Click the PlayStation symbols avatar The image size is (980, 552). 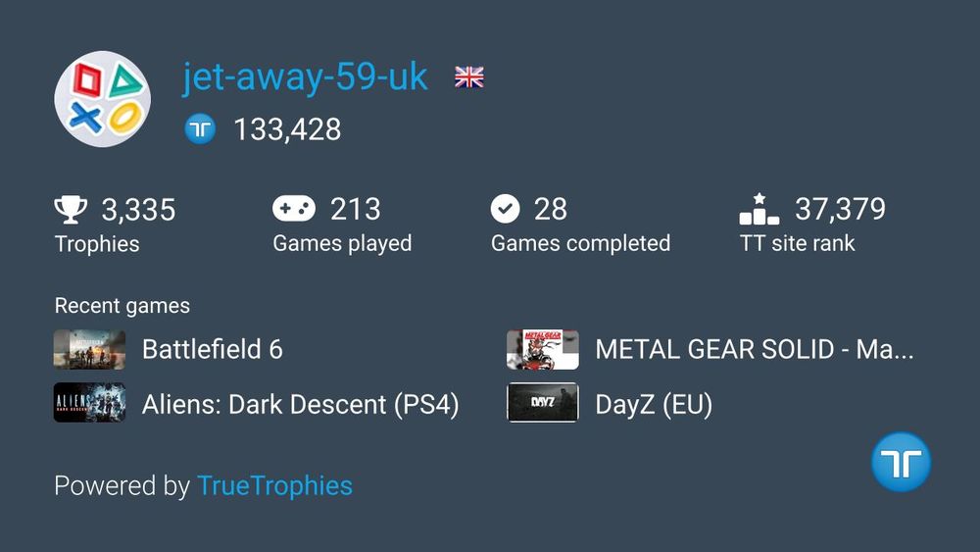coord(103,99)
